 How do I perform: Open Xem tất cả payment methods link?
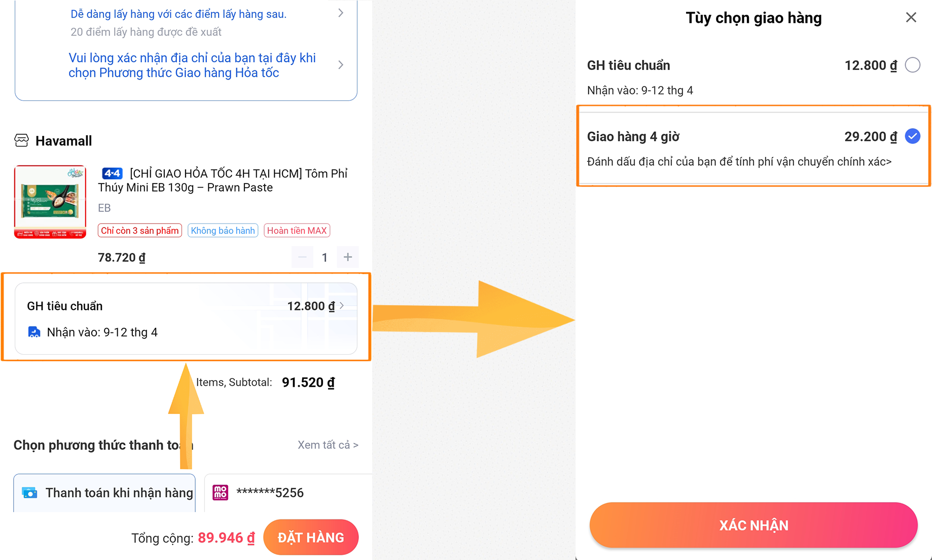click(x=328, y=445)
